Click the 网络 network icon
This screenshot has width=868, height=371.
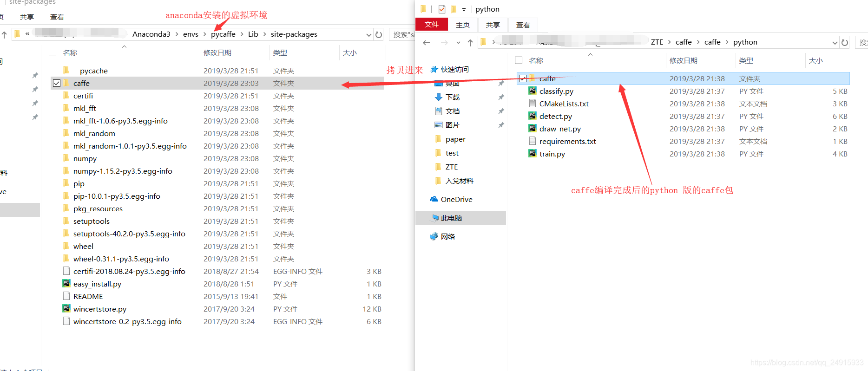pyautogui.click(x=434, y=236)
